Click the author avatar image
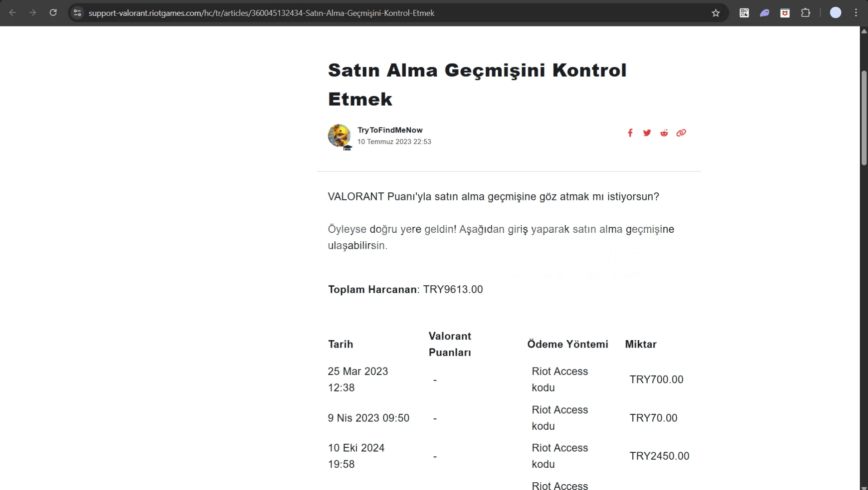The height and width of the screenshot is (490, 868). (x=339, y=136)
